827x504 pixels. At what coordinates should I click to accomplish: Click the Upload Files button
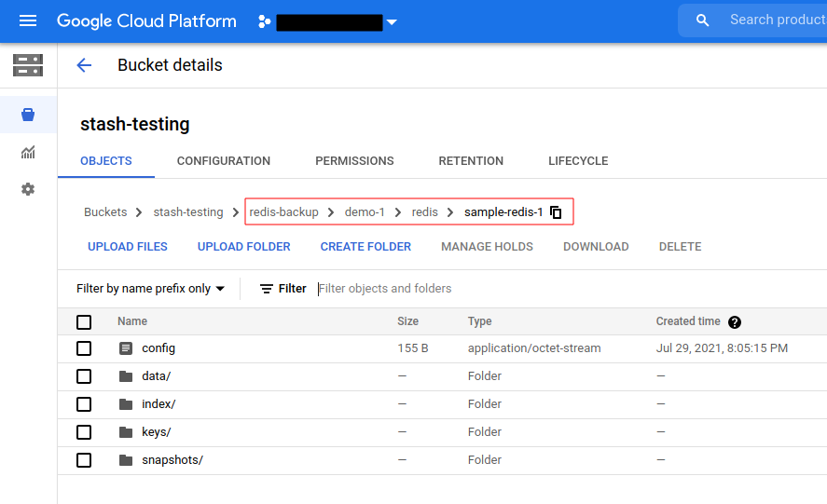click(x=128, y=247)
